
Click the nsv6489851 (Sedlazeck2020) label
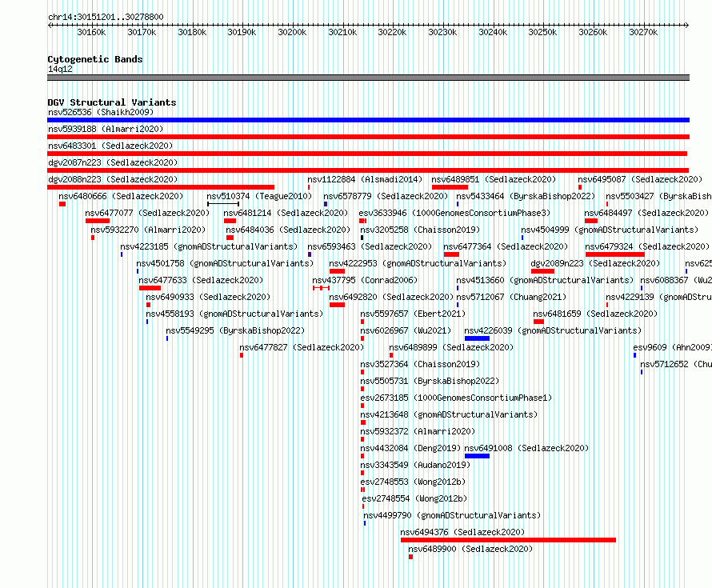(x=494, y=179)
